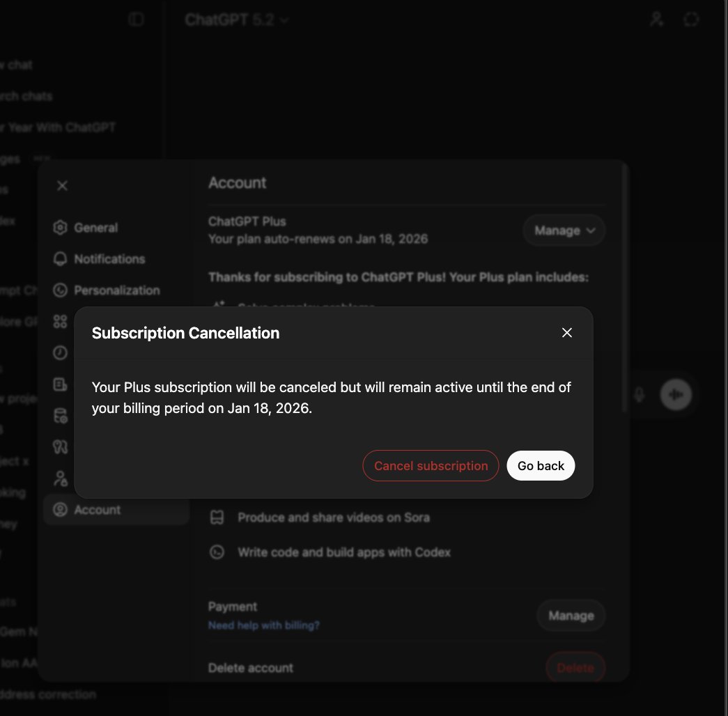Click the General gear icon
The width and height of the screenshot is (728, 716).
pyautogui.click(x=60, y=228)
